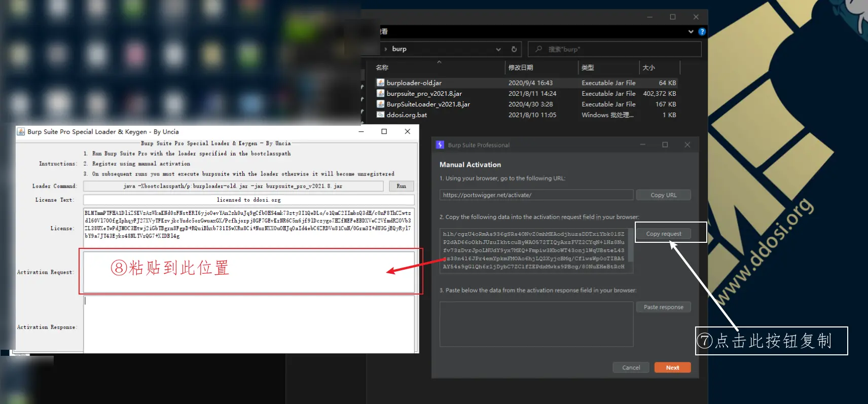868x404 pixels.
Task: Sort files by the 名称 column header
Action: click(382, 67)
